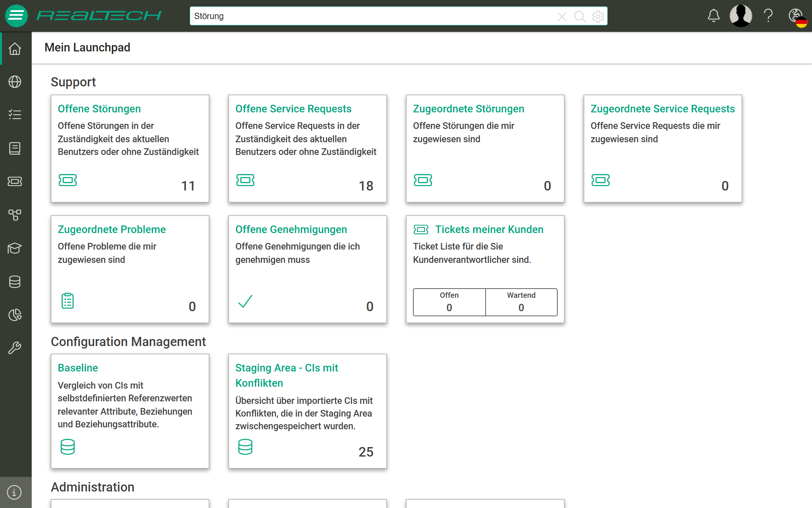Open the wrench tools icon in the sidebar
The image size is (812, 508).
click(x=15, y=348)
